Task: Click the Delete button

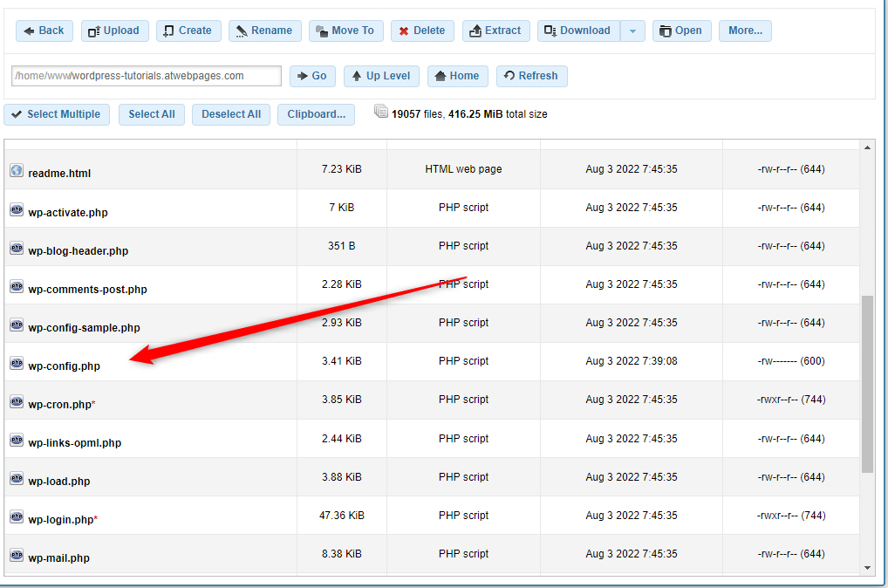Action: (422, 31)
